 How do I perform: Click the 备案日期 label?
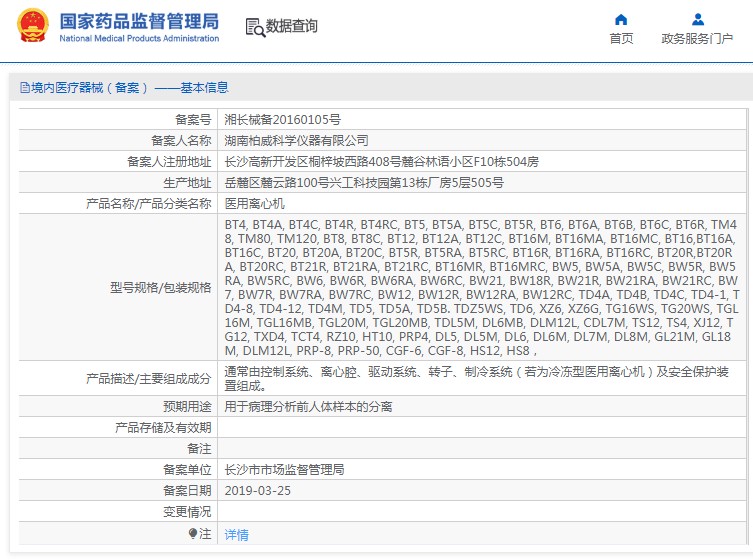coord(187,491)
